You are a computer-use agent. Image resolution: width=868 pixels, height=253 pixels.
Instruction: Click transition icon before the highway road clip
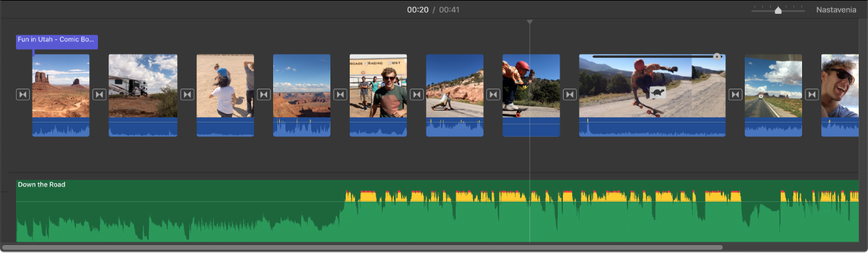click(735, 95)
